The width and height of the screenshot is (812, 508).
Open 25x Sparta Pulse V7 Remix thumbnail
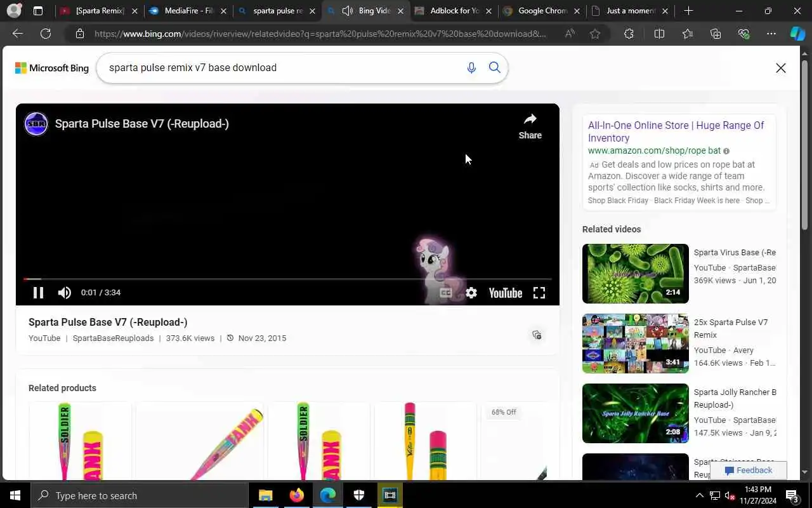pyautogui.click(x=636, y=344)
